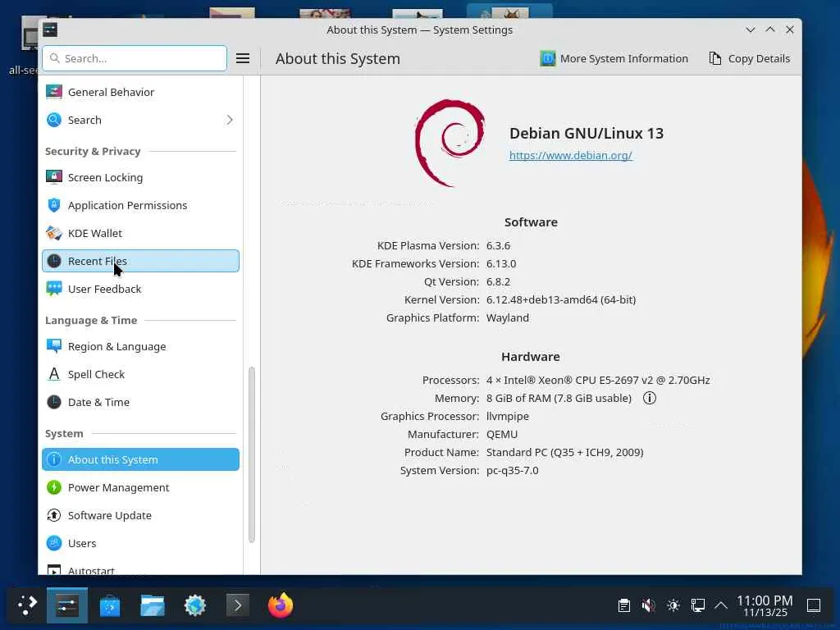
Task: Click the settings Search field
Action: (135, 58)
